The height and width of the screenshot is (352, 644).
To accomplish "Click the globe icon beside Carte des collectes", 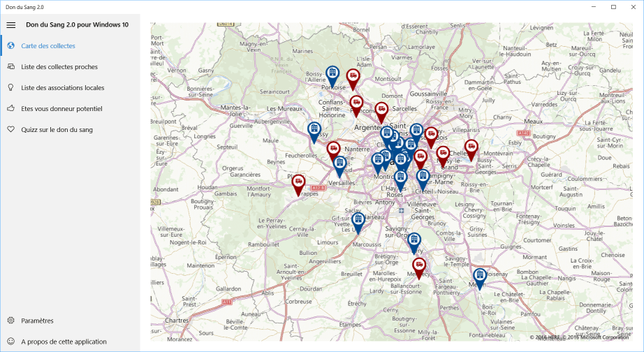I will (x=11, y=45).
